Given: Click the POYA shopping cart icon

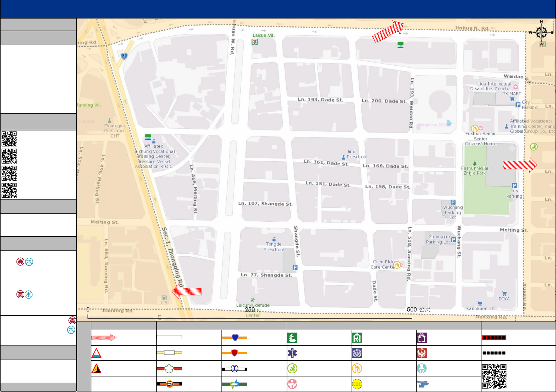Looking at the screenshot, I should point(504,294).
